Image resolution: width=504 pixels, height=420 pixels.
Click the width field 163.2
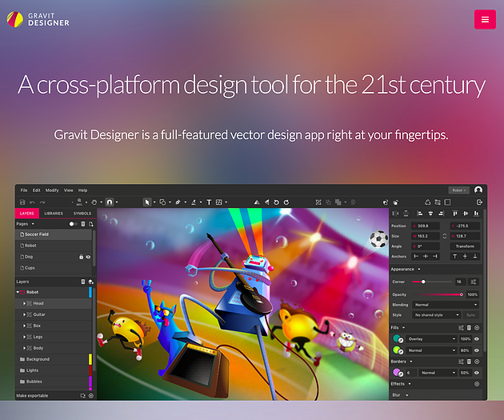point(426,236)
